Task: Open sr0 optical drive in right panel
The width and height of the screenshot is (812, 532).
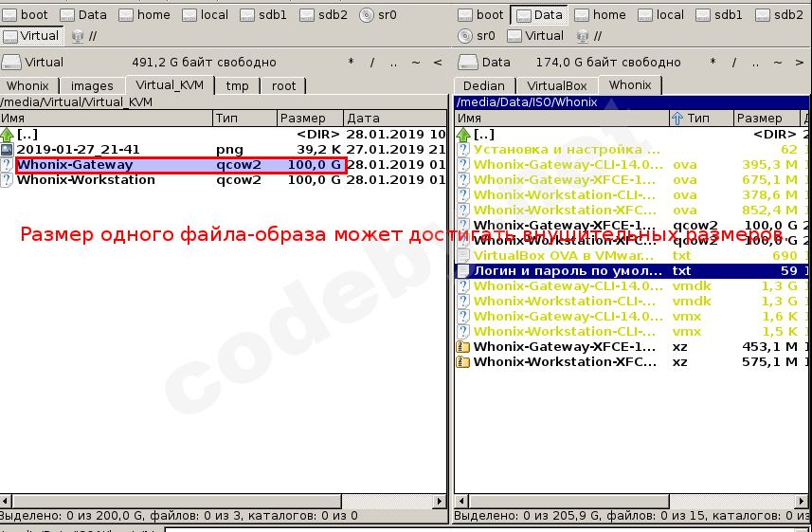Action: [x=477, y=36]
